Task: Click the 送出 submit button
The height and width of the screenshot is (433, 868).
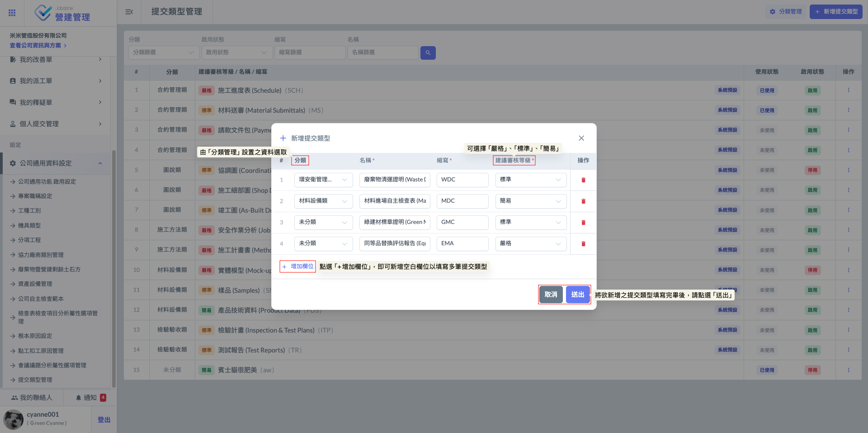Action: (x=578, y=295)
